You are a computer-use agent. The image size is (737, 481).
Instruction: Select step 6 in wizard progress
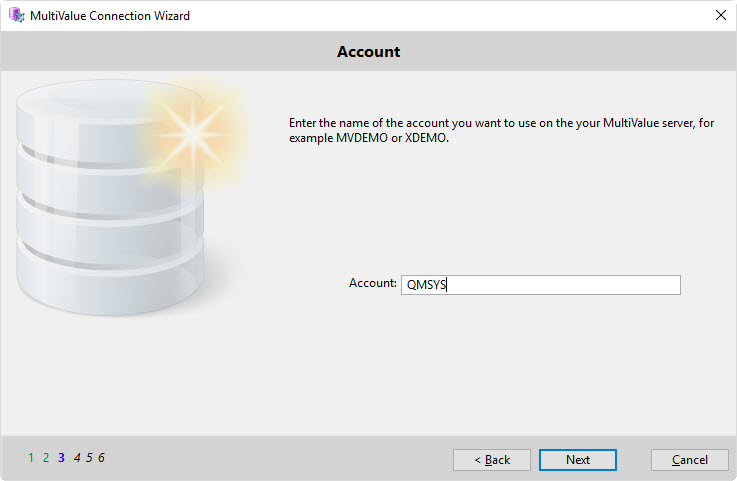pyautogui.click(x=101, y=457)
